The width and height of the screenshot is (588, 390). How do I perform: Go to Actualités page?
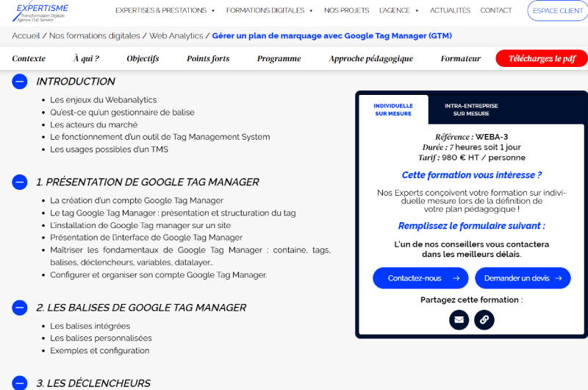450,10
